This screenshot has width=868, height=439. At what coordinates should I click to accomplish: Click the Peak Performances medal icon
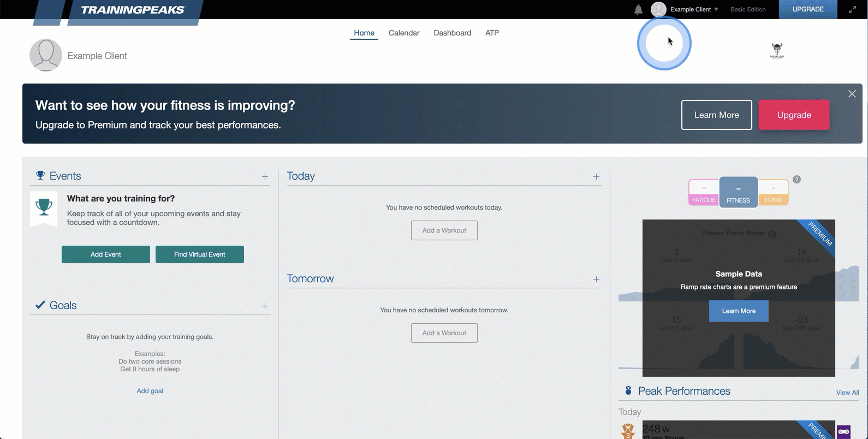coord(628,390)
